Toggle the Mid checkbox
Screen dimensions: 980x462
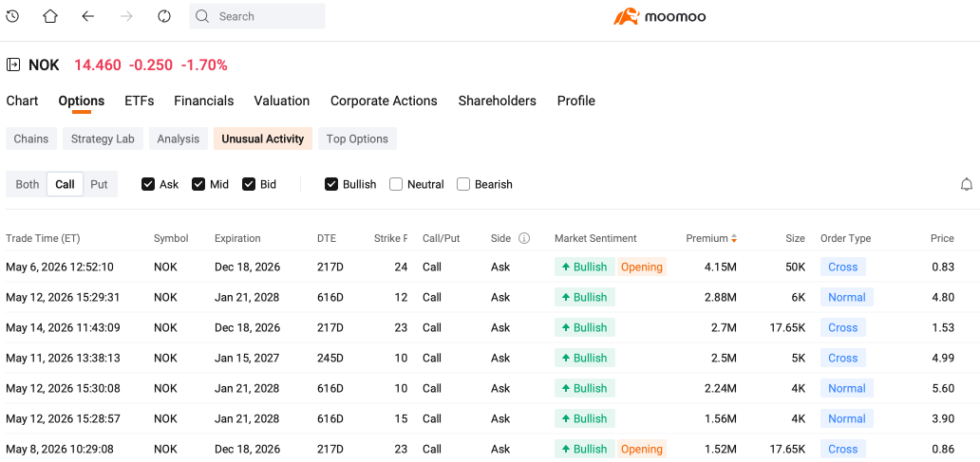[198, 184]
